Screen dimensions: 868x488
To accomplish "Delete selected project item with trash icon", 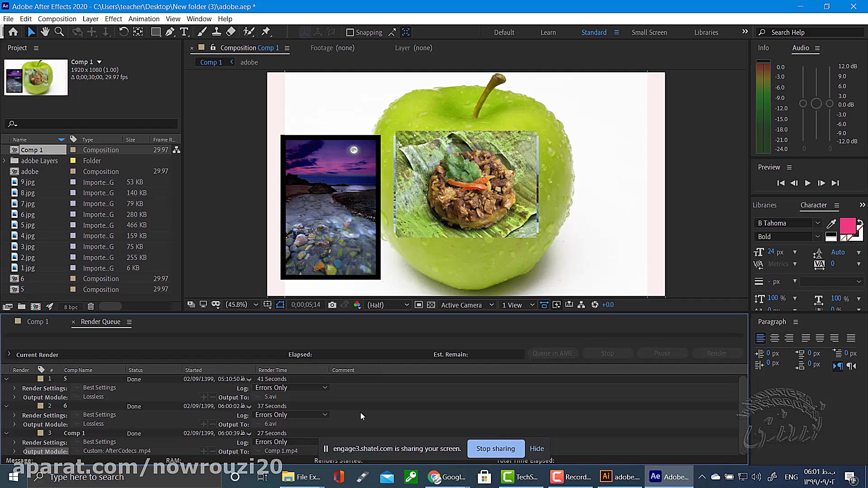I will 90,307.
